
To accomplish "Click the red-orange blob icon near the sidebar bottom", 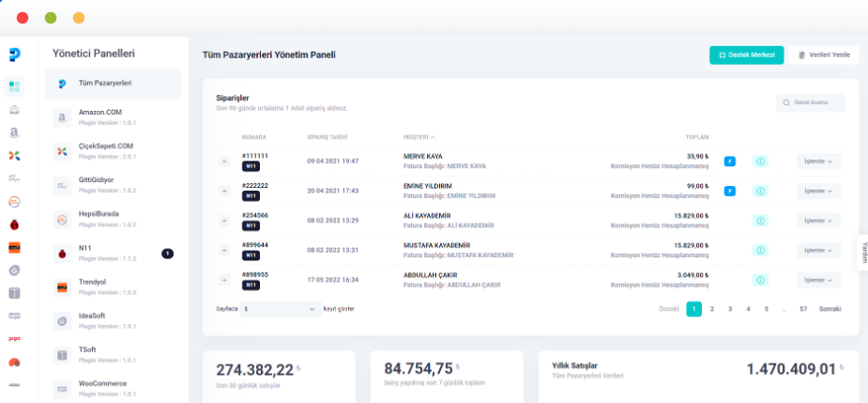I will click(x=14, y=362).
